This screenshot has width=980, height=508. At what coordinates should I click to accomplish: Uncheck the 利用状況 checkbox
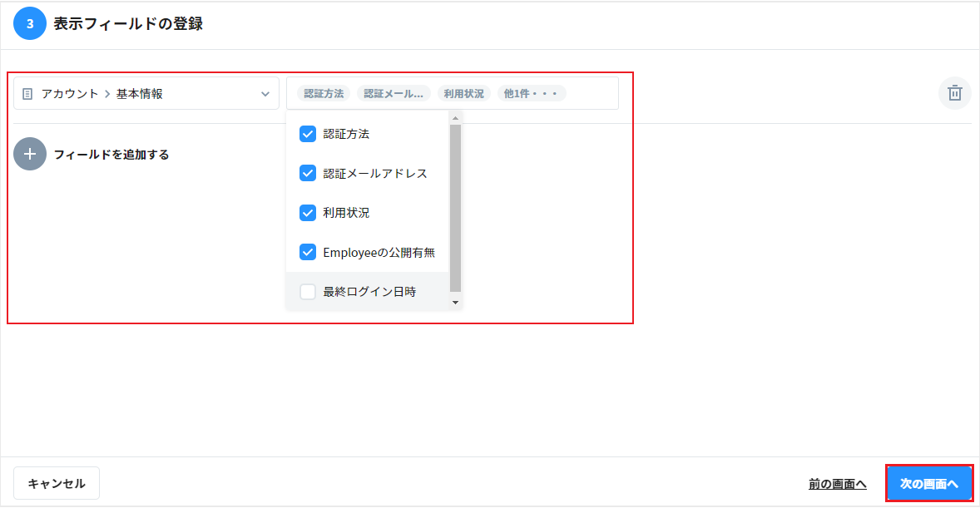[x=308, y=213]
